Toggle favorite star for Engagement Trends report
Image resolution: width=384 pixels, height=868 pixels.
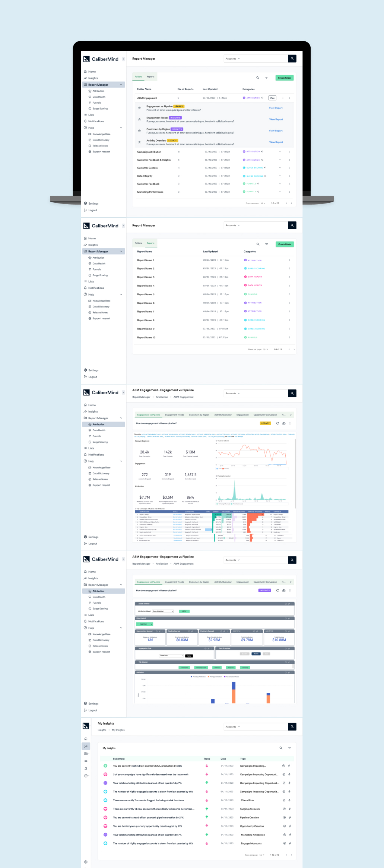[x=139, y=120]
